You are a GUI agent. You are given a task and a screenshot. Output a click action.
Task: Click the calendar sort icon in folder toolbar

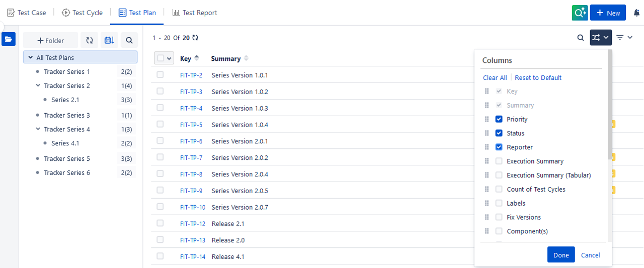(x=109, y=40)
